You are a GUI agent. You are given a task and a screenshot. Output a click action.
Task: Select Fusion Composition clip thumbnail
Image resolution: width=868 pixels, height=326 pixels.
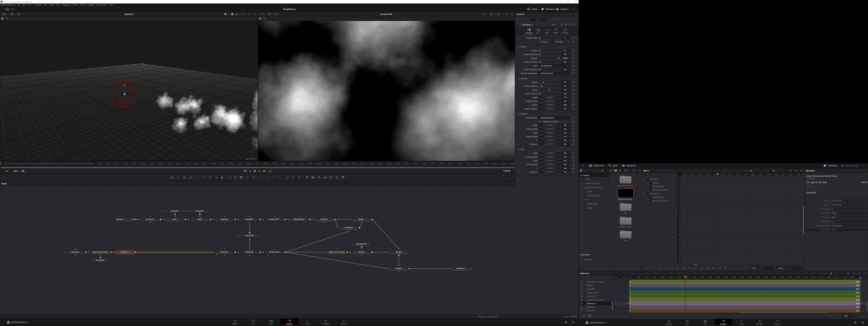(x=626, y=193)
